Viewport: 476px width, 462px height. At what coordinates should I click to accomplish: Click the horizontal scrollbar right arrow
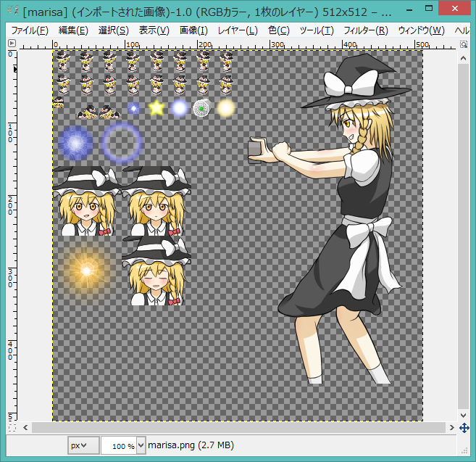[x=451, y=428]
